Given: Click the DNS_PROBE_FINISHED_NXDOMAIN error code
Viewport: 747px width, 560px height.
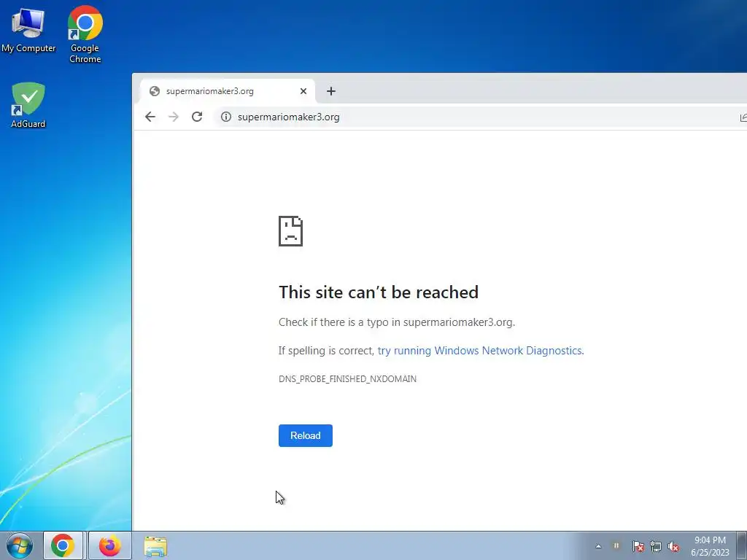Looking at the screenshot, I should [347, 379].
